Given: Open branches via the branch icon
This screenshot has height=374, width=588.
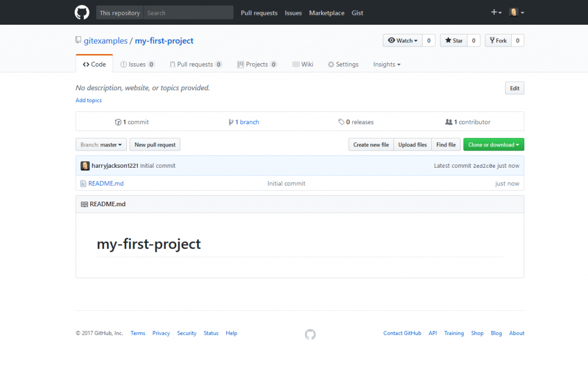Looking at the screenshot, I should tap(232, 122).
